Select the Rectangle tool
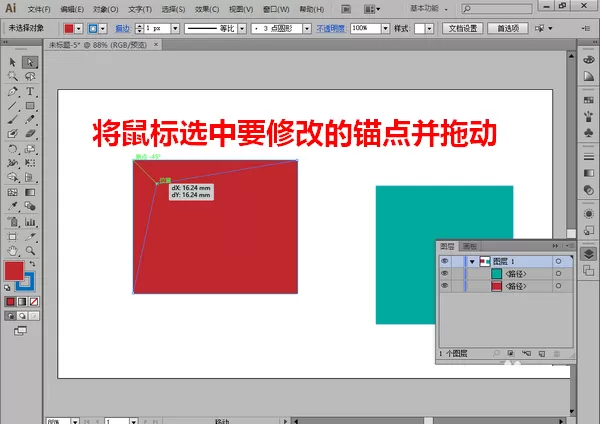 30,106
